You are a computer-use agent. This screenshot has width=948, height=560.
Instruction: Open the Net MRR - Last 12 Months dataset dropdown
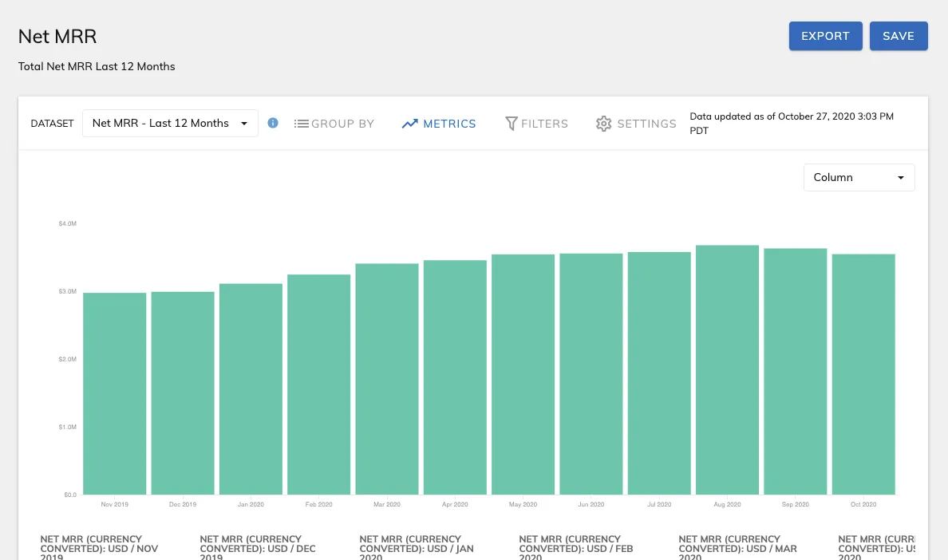tap(171, 123)
